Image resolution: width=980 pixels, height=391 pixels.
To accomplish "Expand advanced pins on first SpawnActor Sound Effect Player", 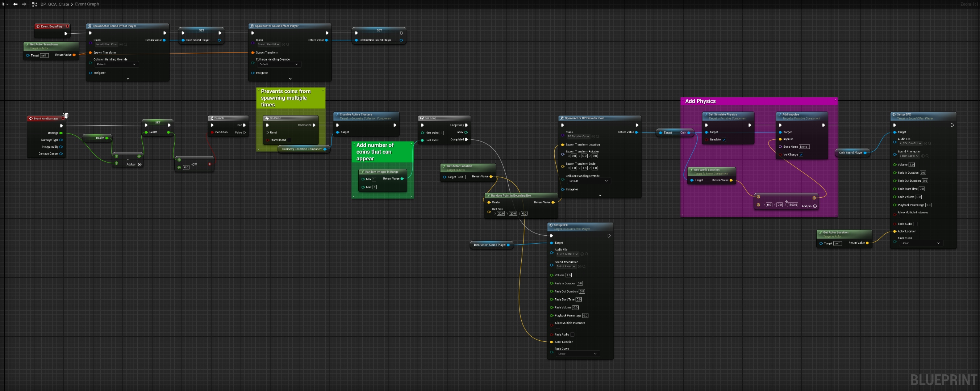I will [x=128, y=79].
